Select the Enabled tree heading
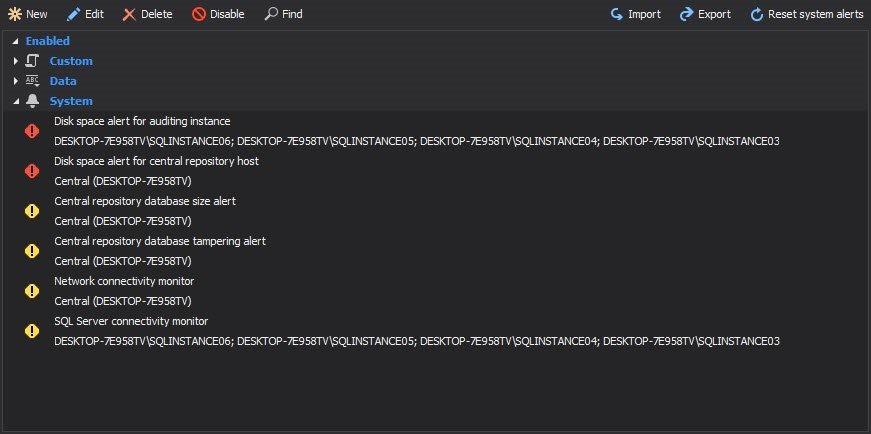Viewport: 871px width, 434px height. [48, 41]
